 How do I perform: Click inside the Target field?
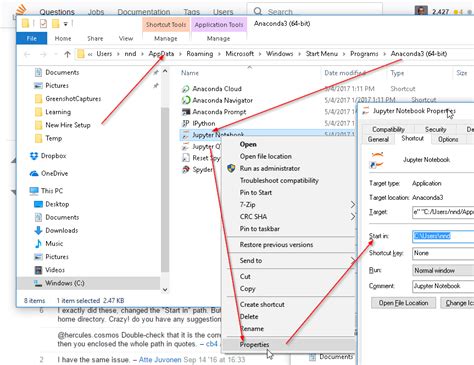click(443, 212)
